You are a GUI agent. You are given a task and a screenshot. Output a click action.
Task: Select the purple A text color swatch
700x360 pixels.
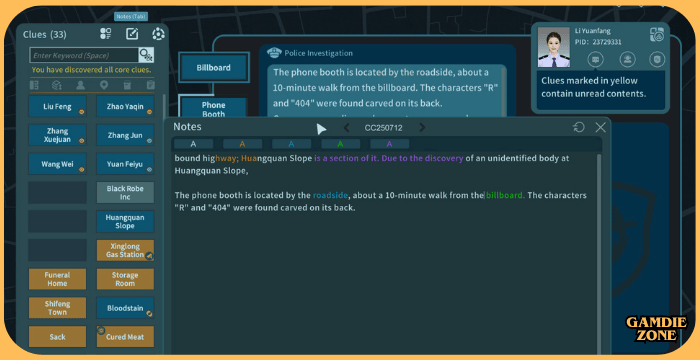pos(389,144)
